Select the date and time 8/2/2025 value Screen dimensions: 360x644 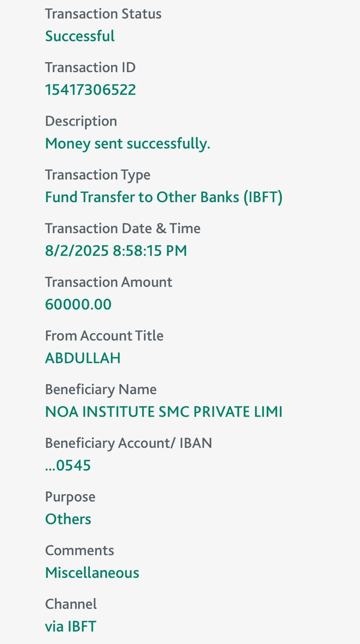(x=116, y=251)
